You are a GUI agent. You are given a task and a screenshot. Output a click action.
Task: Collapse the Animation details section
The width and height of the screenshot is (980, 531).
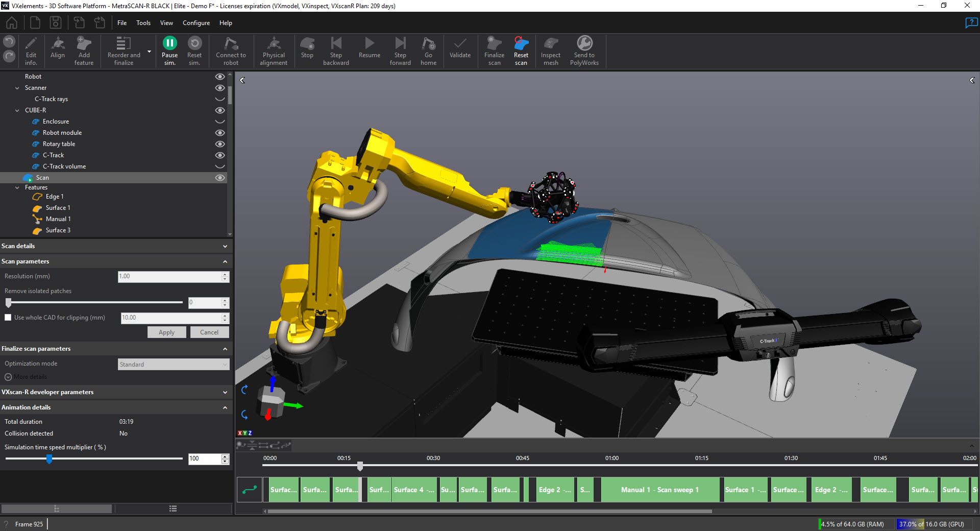(225, 407)
